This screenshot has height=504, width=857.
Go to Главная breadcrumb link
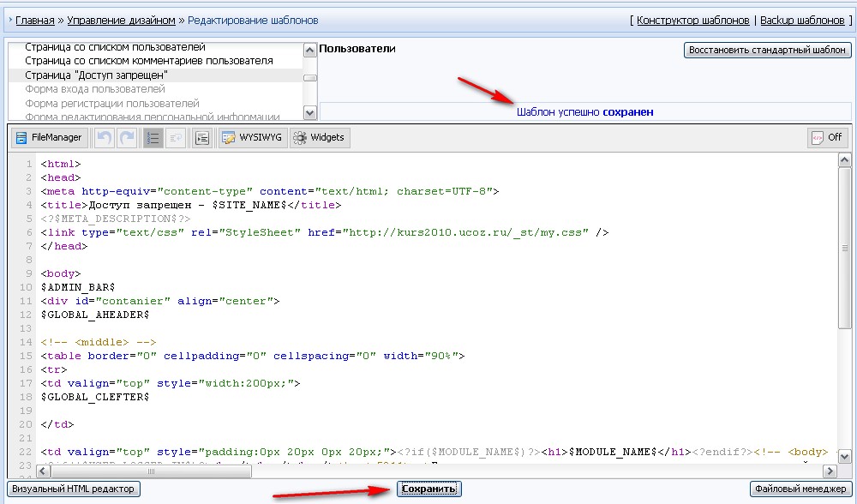tap(35, 21)
